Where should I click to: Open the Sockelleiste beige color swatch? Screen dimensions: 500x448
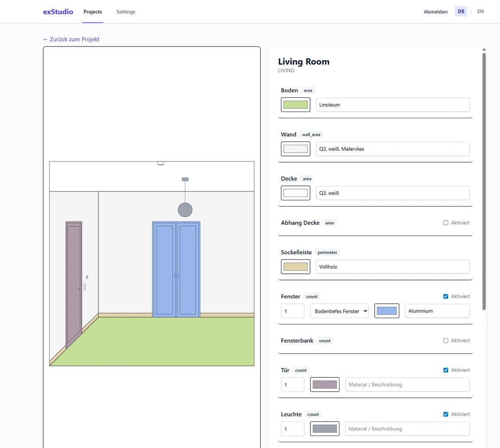[x=295, y=267]
